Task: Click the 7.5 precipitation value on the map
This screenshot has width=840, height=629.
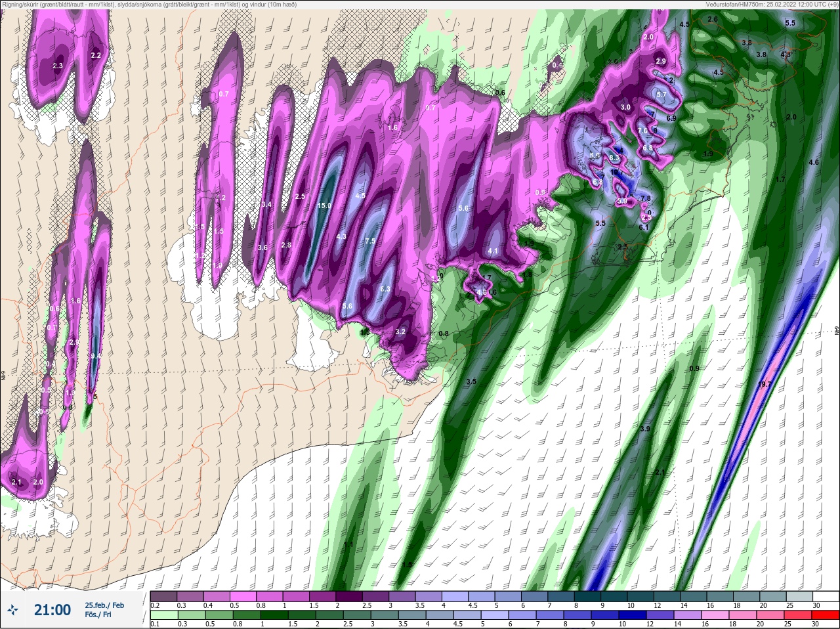Action: (370, 241)
